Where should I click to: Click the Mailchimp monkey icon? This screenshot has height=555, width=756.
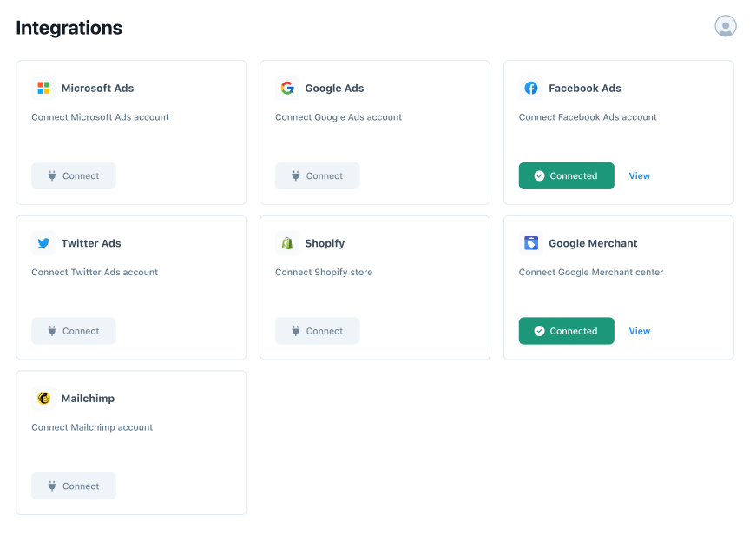[x=43, y=398]
